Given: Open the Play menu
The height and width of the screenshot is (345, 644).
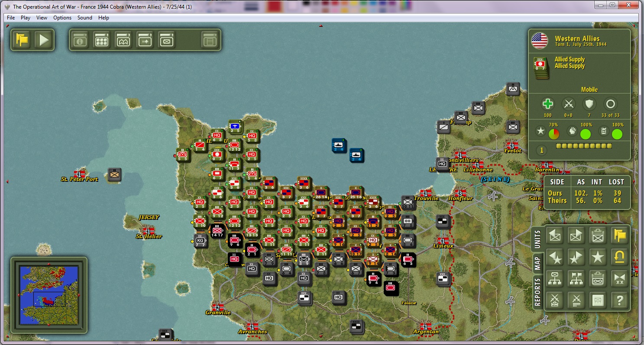Looking at the screenshot, I should 26,18.
